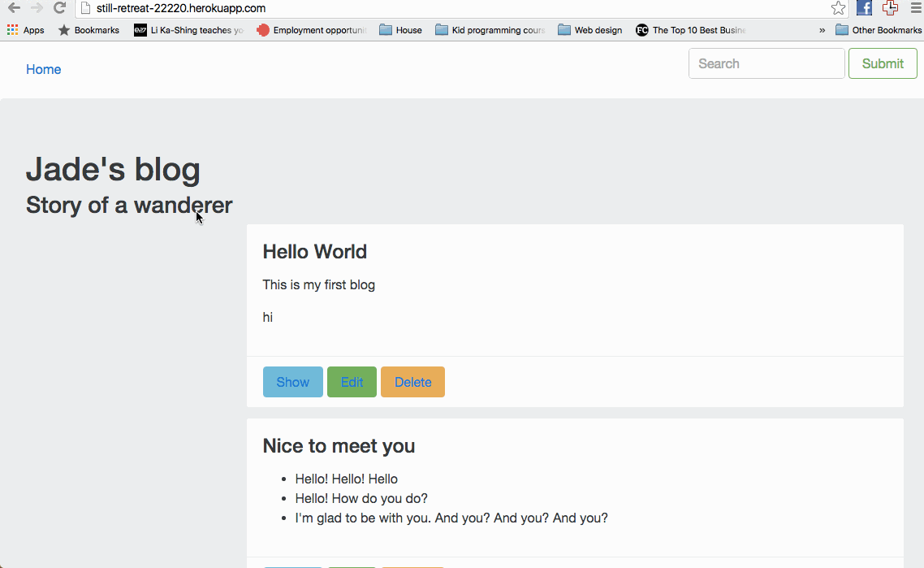Image resolution: width=924 pixels, height=568 pixels.
Task: Go to the Home nav link
Action: tap(44, 70)
